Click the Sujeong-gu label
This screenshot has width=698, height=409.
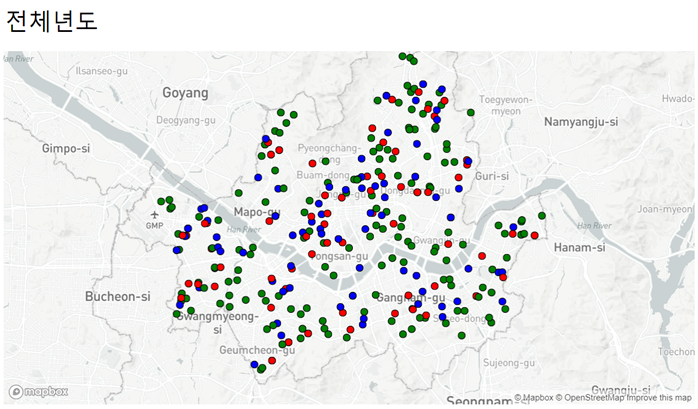tap(509, 363)
